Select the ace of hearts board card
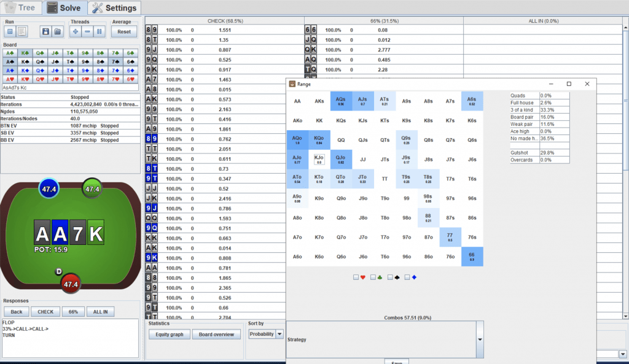The image size is (629, 364). pyautogui.click(x=9, y=79)
